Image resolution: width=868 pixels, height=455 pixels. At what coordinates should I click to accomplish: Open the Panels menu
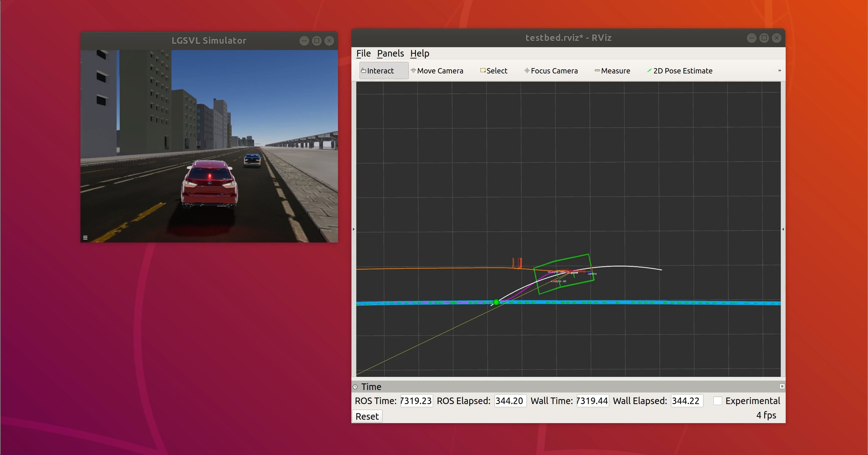pos(390,53)
